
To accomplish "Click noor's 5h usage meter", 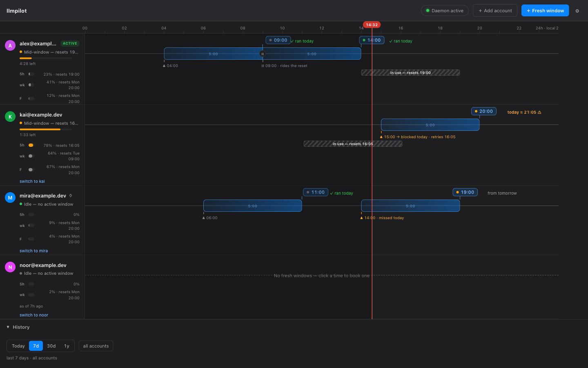I will click(x=31, y=284).
